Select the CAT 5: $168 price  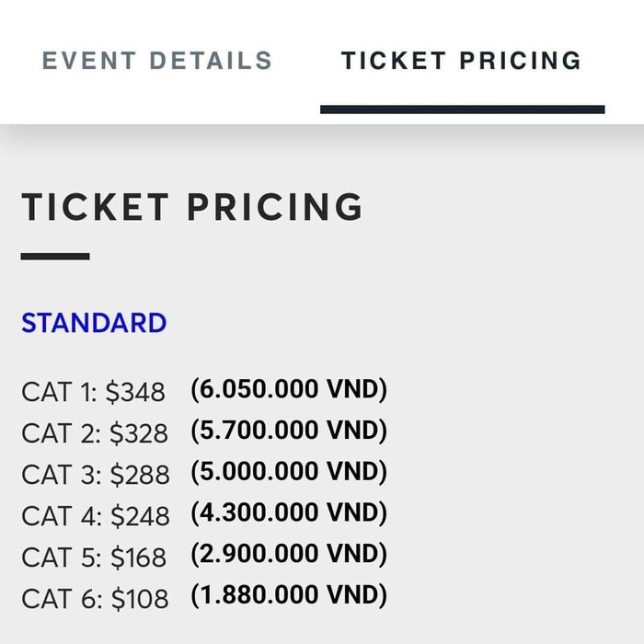(x=94, y=558)
